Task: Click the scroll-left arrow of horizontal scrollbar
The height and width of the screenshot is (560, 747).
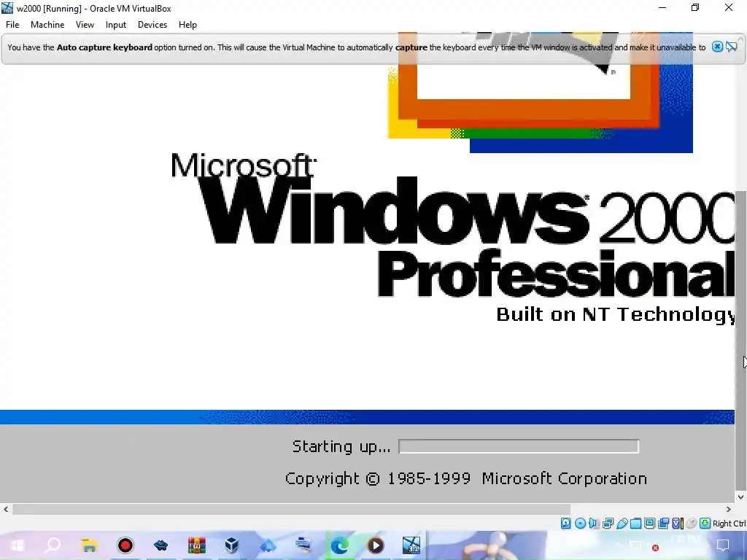Action: [x=6, y=510]
